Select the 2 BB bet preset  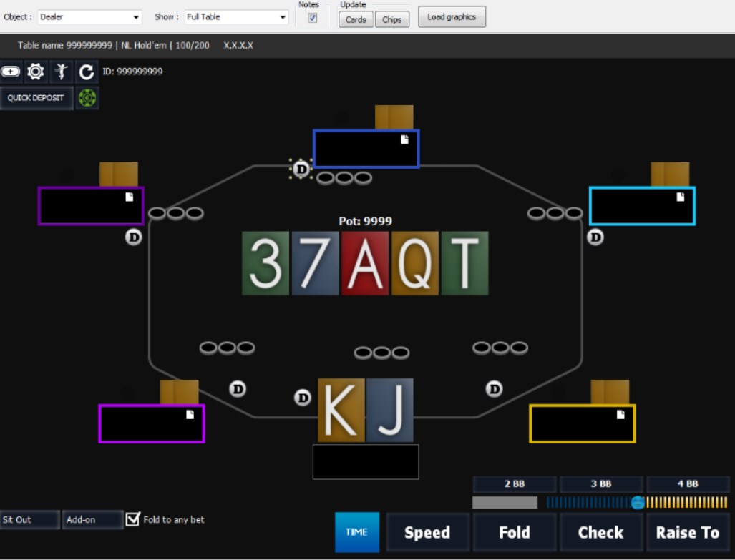tap(514, 484)
